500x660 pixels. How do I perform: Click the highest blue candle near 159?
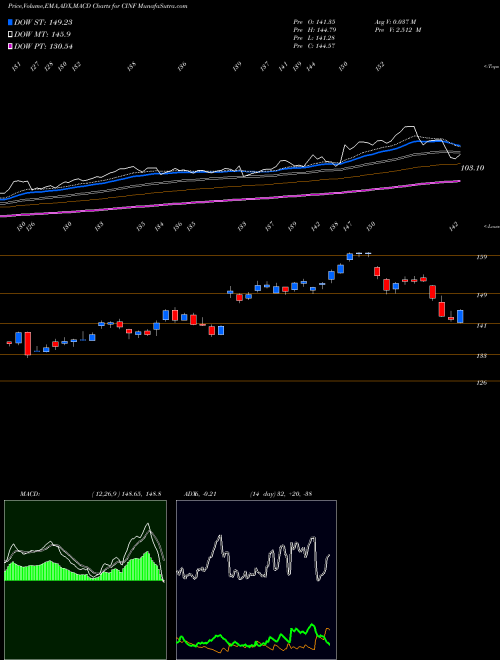pos(350,256)
